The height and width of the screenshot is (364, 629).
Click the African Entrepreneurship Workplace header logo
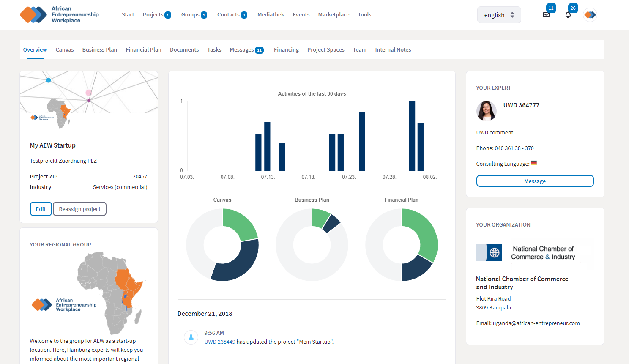59,14
